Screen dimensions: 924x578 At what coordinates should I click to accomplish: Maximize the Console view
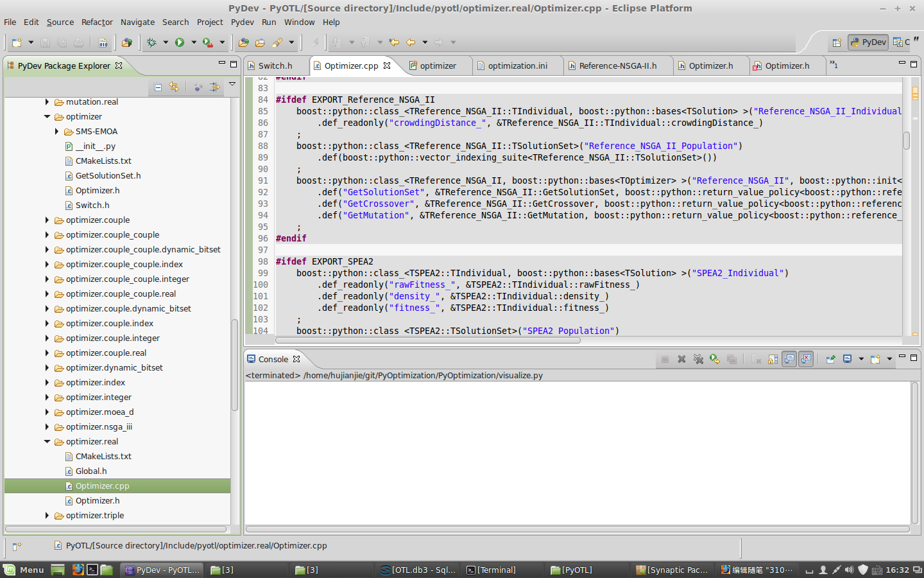pyautogui.click(x=914, y=358)
